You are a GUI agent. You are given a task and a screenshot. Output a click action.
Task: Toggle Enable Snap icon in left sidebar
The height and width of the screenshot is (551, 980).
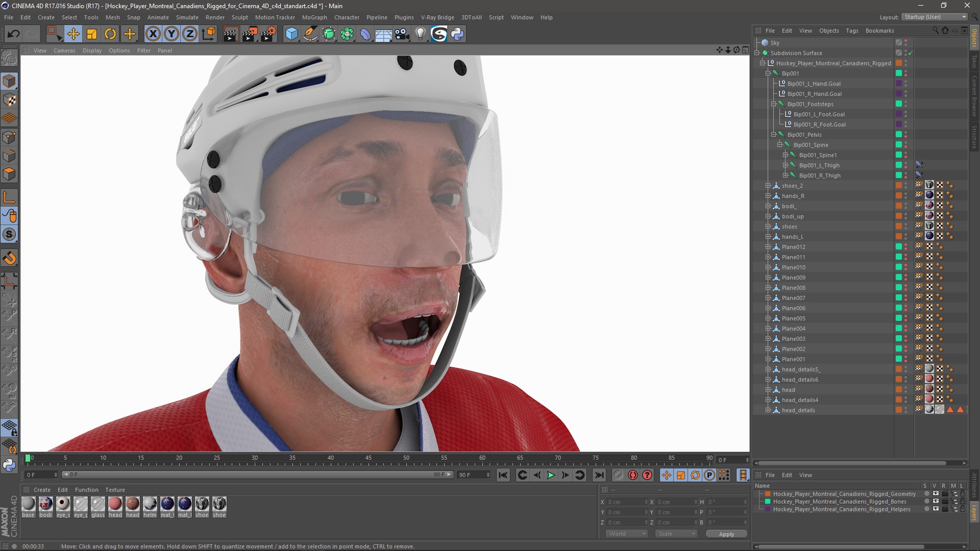(9, 258)
